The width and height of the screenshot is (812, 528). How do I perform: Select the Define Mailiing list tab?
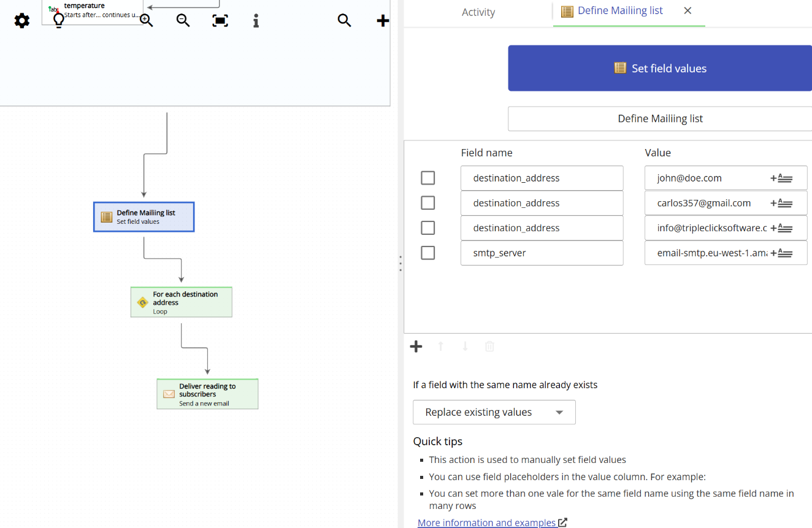click(619, 10)
